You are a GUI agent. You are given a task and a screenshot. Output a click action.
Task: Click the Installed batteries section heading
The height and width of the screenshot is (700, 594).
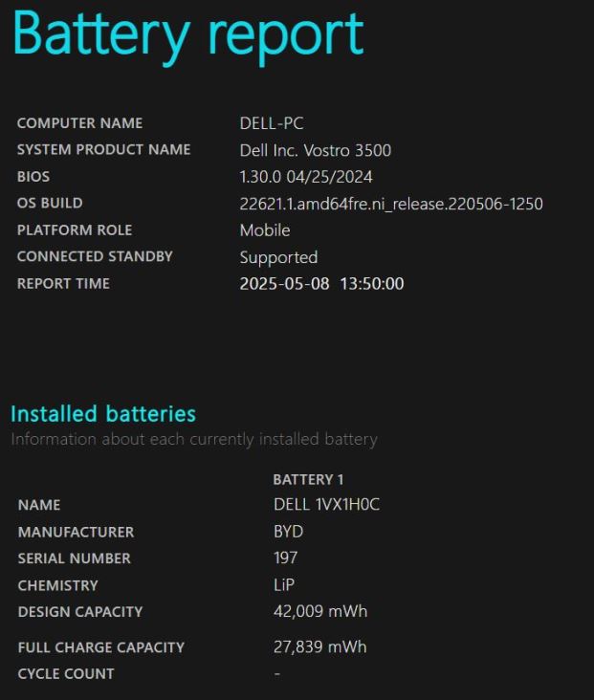click(103, 414)
